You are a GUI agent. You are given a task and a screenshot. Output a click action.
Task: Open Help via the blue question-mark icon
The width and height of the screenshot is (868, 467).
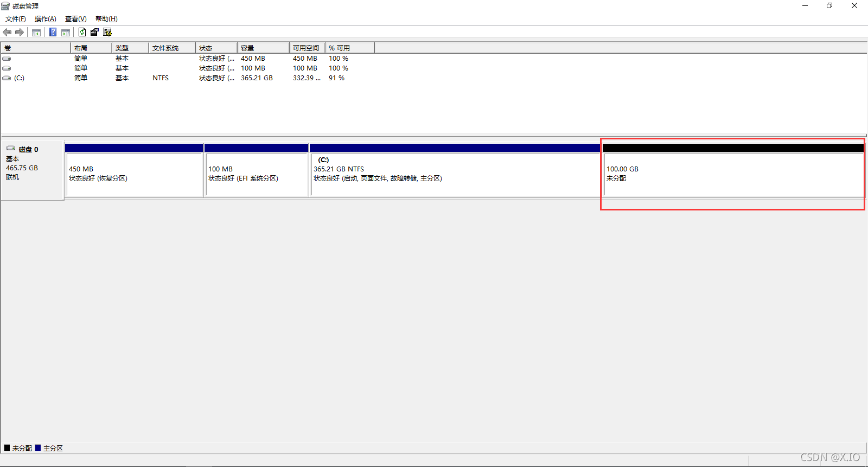click(x=53, y=32)
